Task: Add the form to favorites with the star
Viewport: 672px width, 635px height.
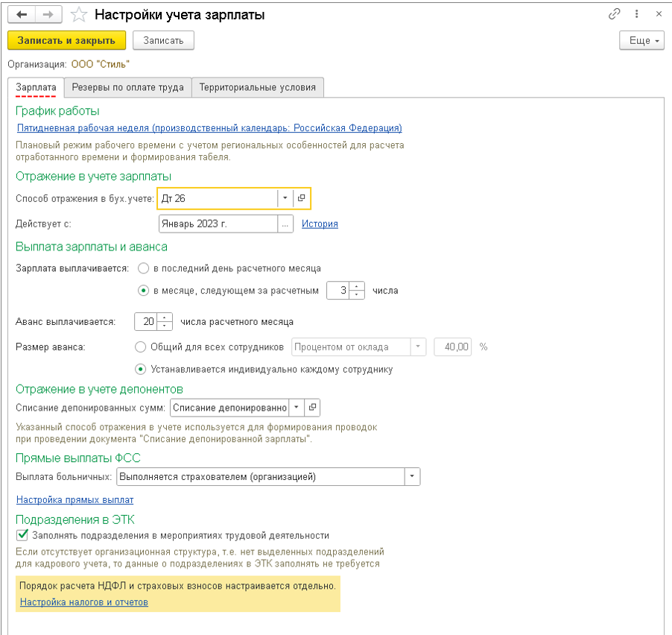Action: 78,15
